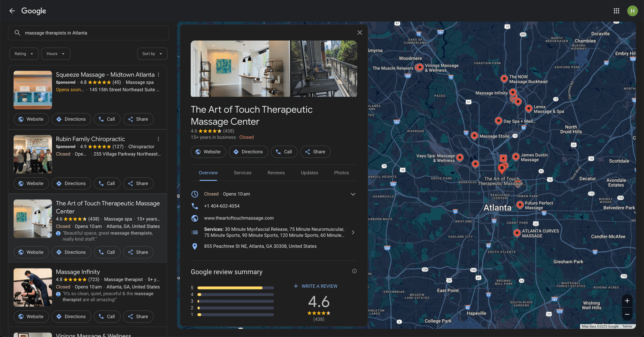This screenshot has height=337, width=644.
Task: Show review summary info icon
Action: (x=354, y=271)
